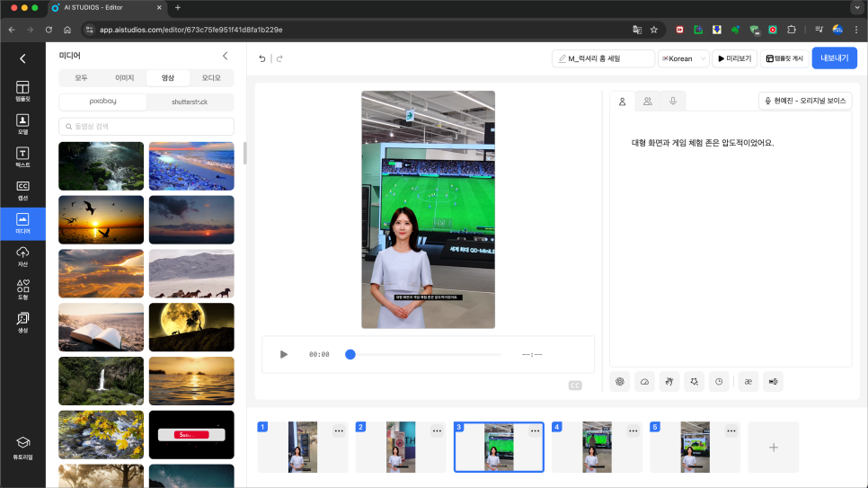The height and width of the screenshot is (488, 868).
Task: Open the 템플릿 (Template) sidebar panel
Action: (22, 92)
